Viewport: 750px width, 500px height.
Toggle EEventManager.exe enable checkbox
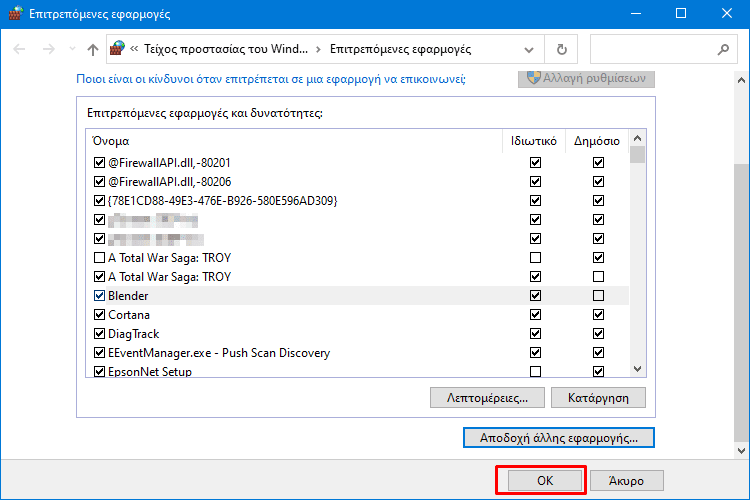[x=99, y=353]
